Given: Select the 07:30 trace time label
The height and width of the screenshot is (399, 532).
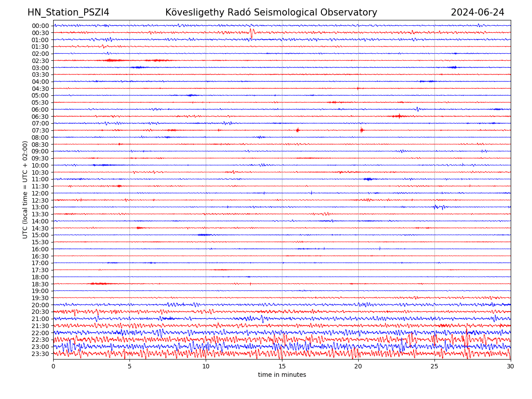Looking at the screenshot, I should [x=40, y=130].
